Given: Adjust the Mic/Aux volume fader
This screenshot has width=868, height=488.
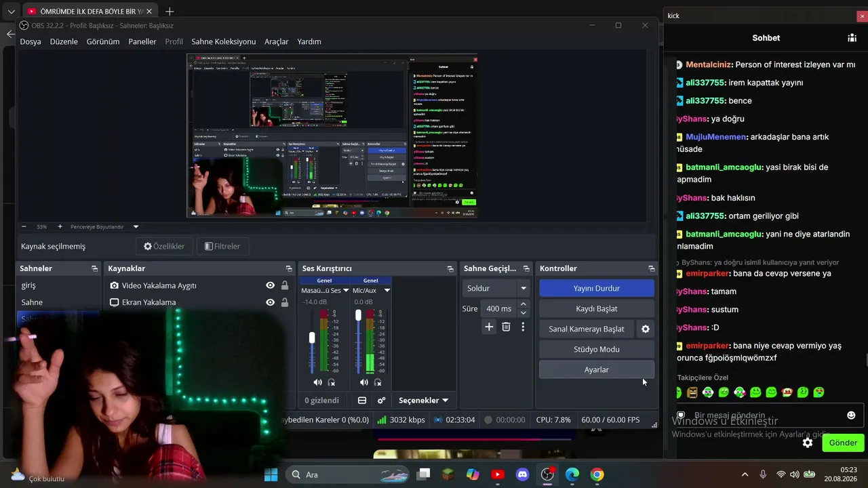Looking at the screenshot, I should point(358,315).
